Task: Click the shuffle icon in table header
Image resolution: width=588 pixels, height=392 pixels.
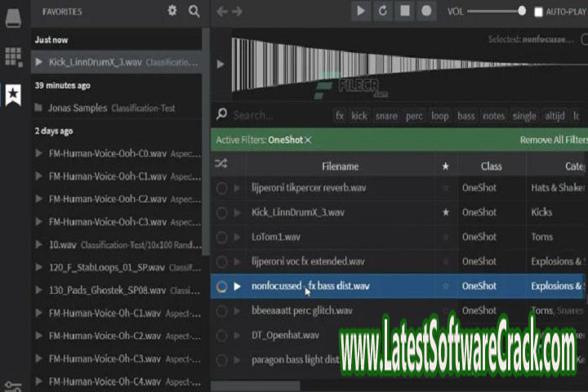Action: coord(221,165)
